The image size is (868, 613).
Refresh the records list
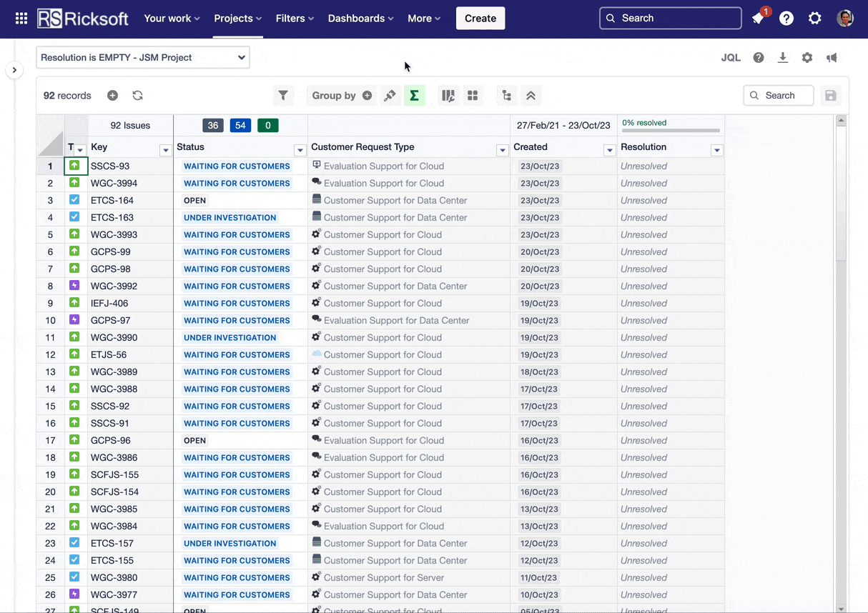[x=138, y=96]
